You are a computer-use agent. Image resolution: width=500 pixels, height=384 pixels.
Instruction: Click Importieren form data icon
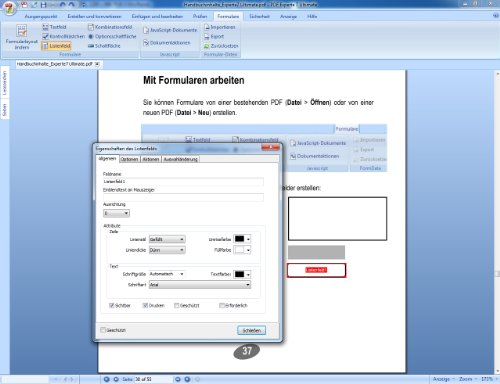pos(207,27)
